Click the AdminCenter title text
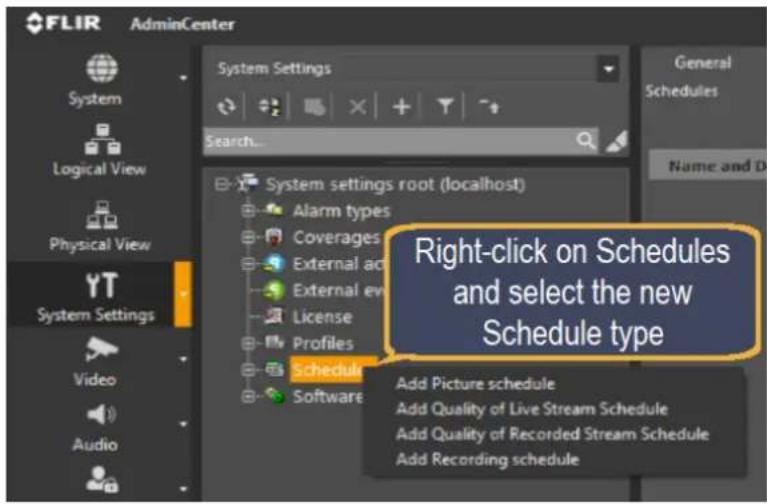Image resolution: width=767 pixels, height=504 pixels. pyautogui.click(x=182, y=24)
